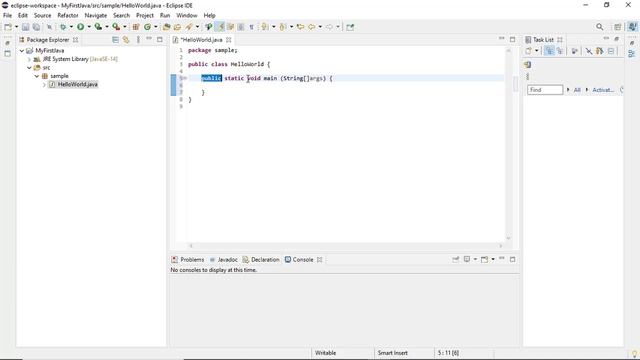
Task: Click the Debug bug icon
Action: pos(63,27)
